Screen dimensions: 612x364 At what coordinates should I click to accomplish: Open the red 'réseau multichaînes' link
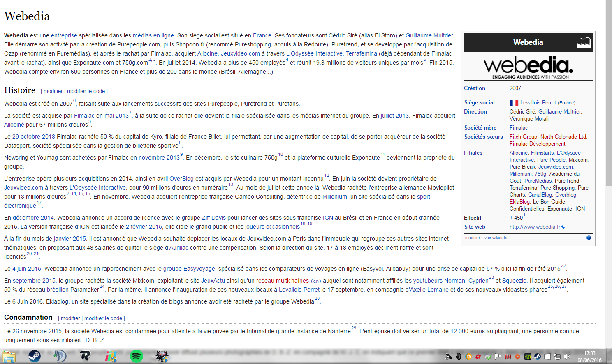click(283, 281)
